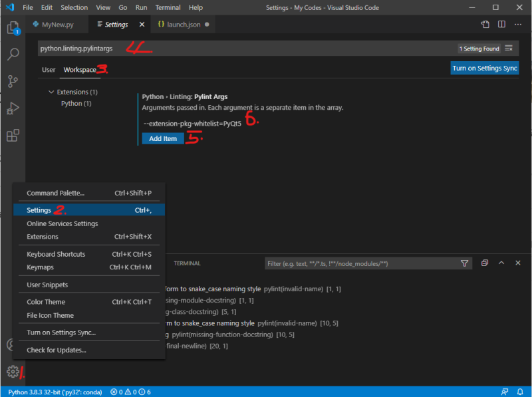Open the Run menu
Image resolution: width=532 pixels, height=397 pixels.
[x=141, y=7]
